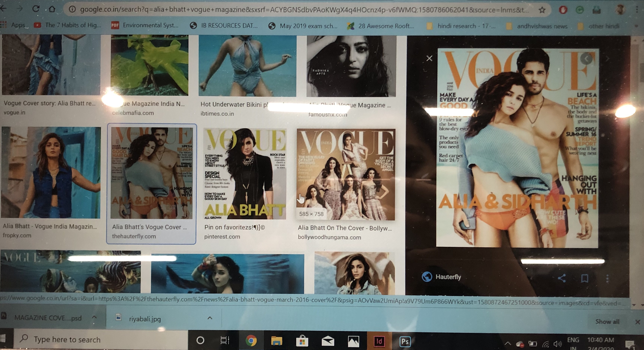Image resolution: width=644 pixels, height=350 pixels.
Task: Open InDesign from the taskbar
Action: click(x=379, y=341)
